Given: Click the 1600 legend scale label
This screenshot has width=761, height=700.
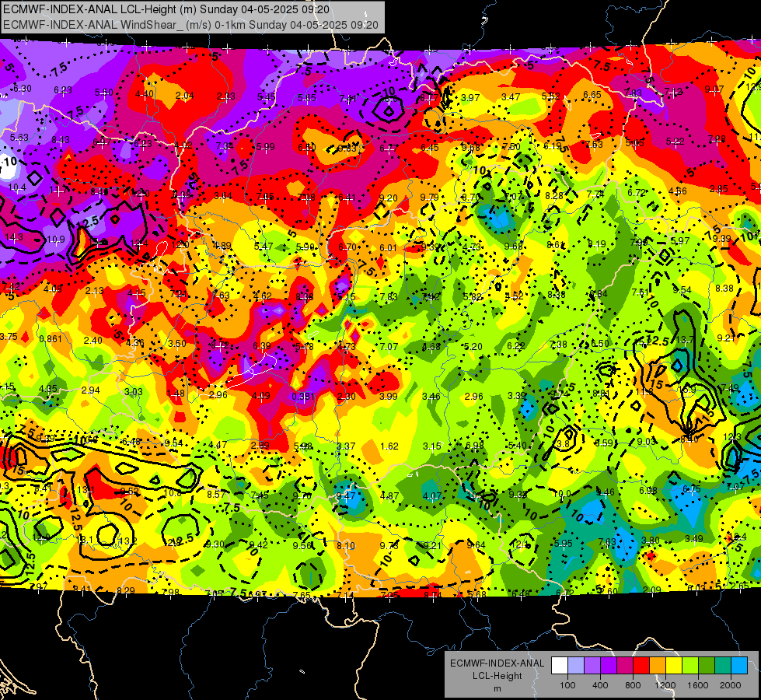Looking at the screenshot, I should pyautogui.click(x=697, y=685).
